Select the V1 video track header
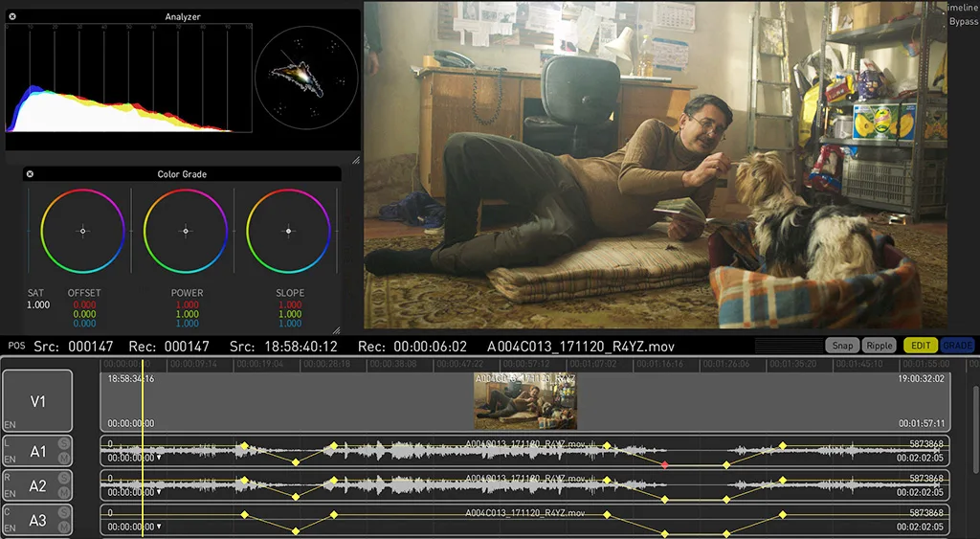 coord(37,401)
